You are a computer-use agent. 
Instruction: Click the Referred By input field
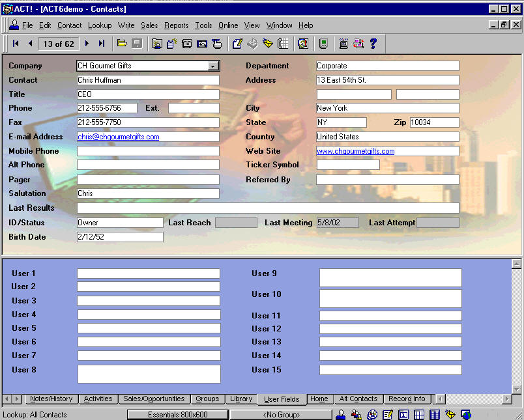coord(388,180)
